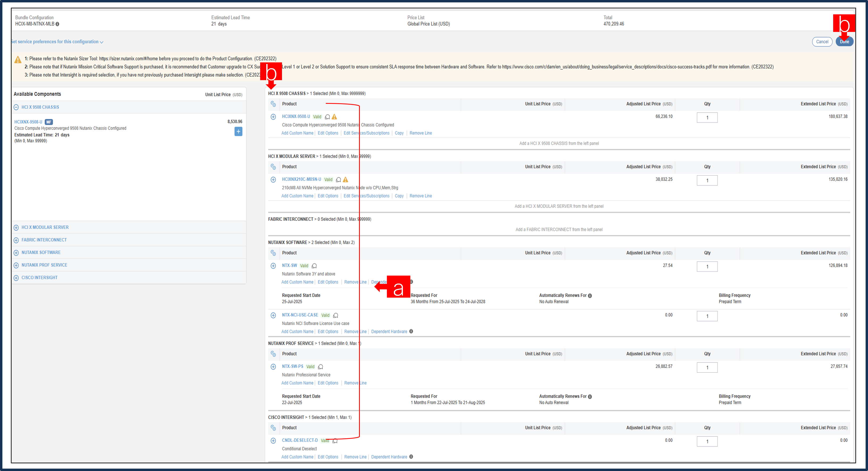Click the MF badge next to HCIXNX-9508-U
The width and height of the screenshot is (868, 471).
[x=49, y=122]
